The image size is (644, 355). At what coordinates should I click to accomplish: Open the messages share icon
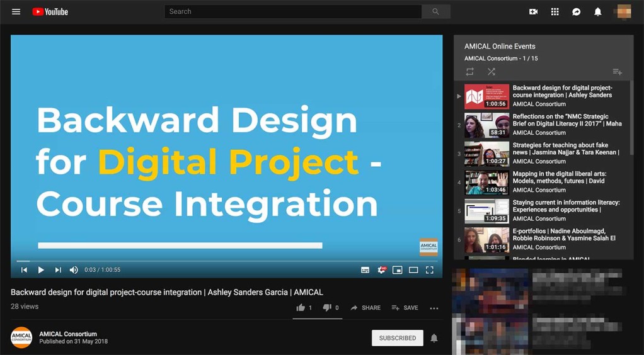click(x=576, y=11)
